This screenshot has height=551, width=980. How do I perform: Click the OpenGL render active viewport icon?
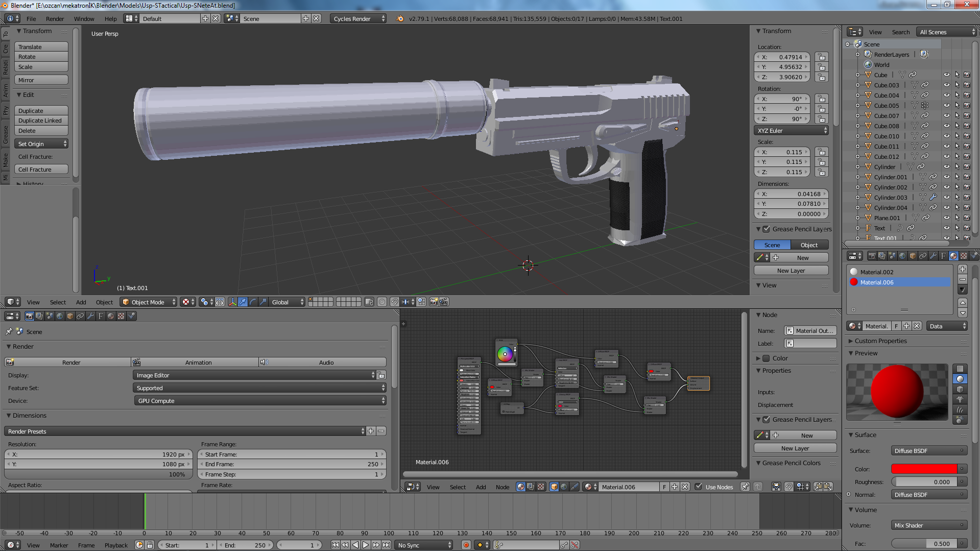[x=434, y=302]
